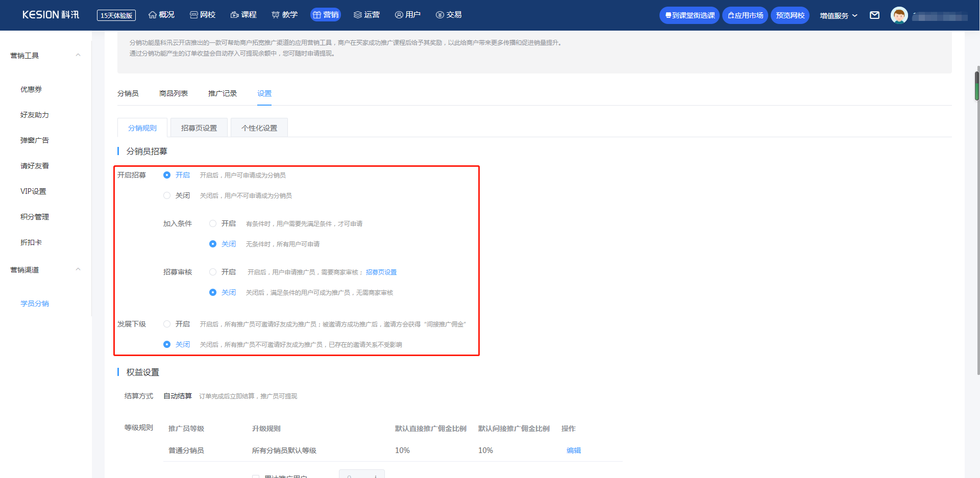Screen dimensions: 980x478
Task: Turn on 开启 radio for 发展下级
Action: coord(167,324)
